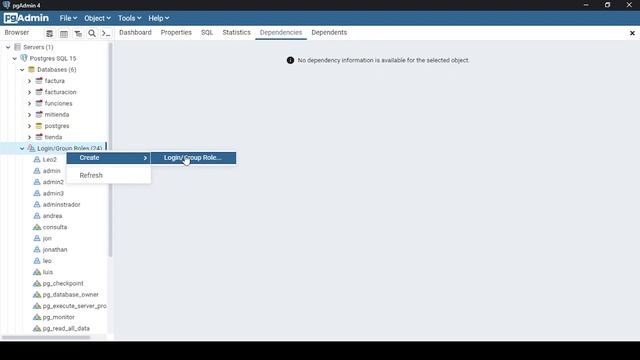Viewport: 640px width, 360px height.
Task: Expand the postgres database node
Action: click(29, 126)
